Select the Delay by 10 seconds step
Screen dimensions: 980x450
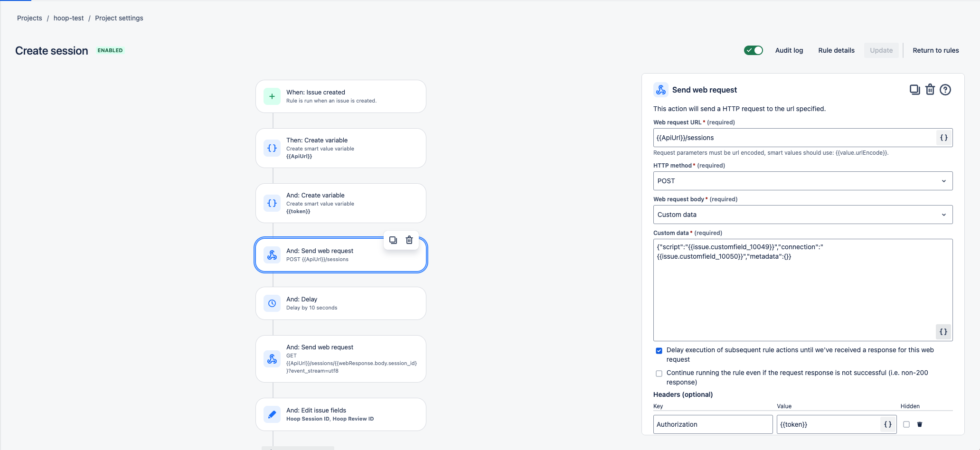[x=340, y=303]
